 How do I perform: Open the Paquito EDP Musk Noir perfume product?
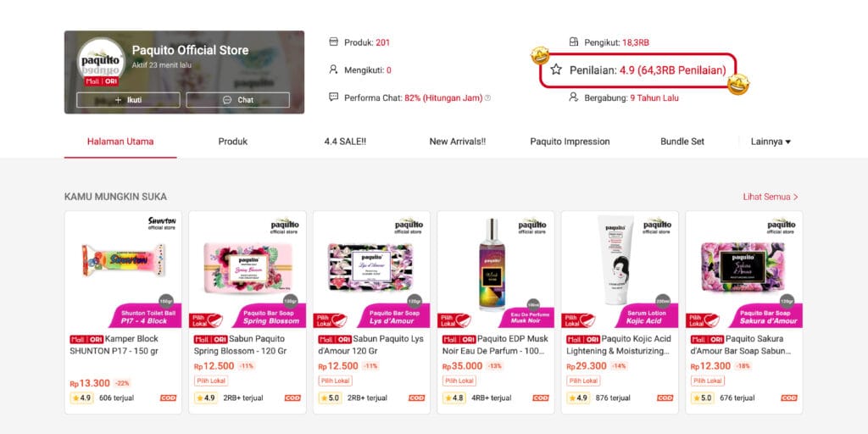(x=495, y=312)
